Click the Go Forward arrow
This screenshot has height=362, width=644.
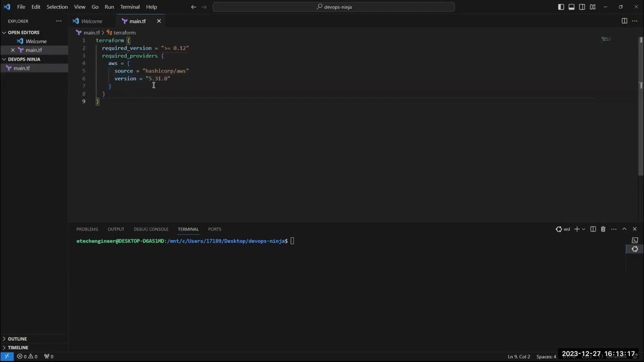click(x=204, y=7)
